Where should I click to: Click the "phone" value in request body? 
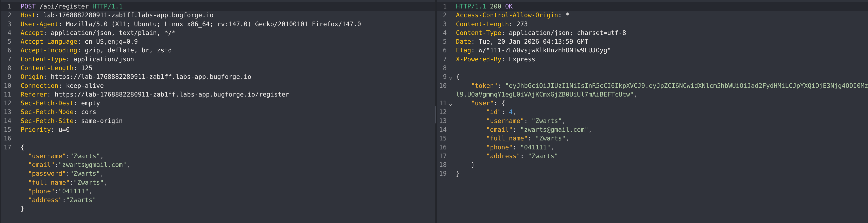(x=74, y=191)
